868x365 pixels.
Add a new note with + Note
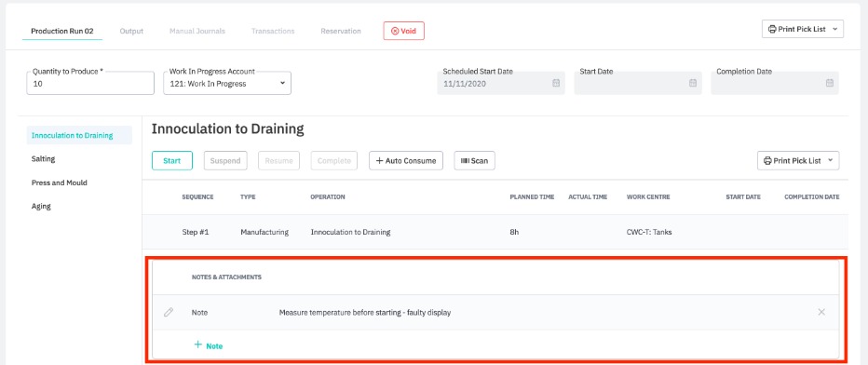click(x=208, y=345)
